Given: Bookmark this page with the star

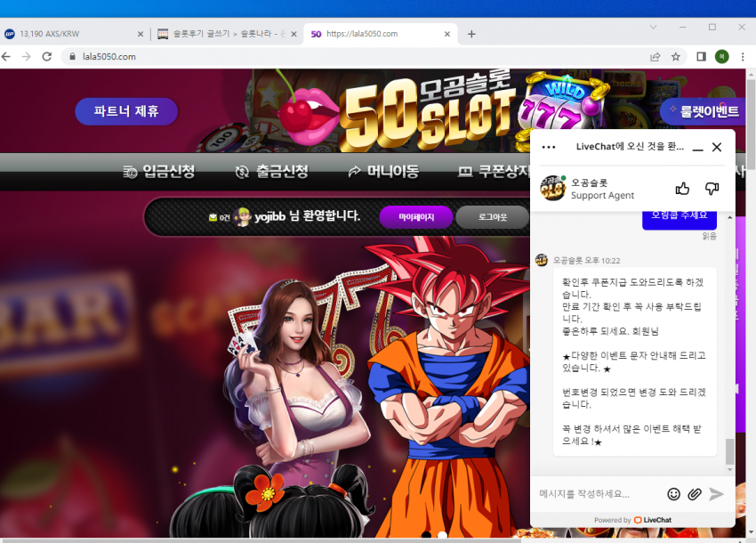Looking at the screenshot, I should coord(675,57).
